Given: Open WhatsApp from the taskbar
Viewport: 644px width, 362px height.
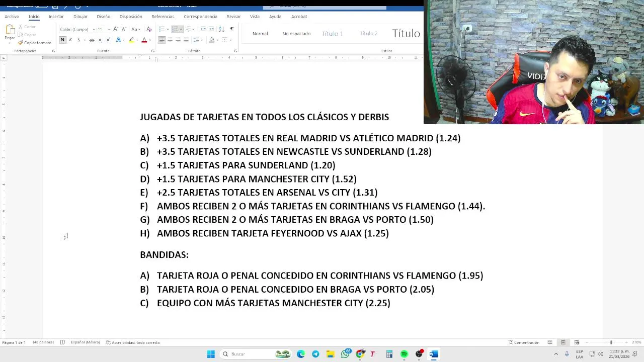Looking at the screenshot, I should (345, 354).
